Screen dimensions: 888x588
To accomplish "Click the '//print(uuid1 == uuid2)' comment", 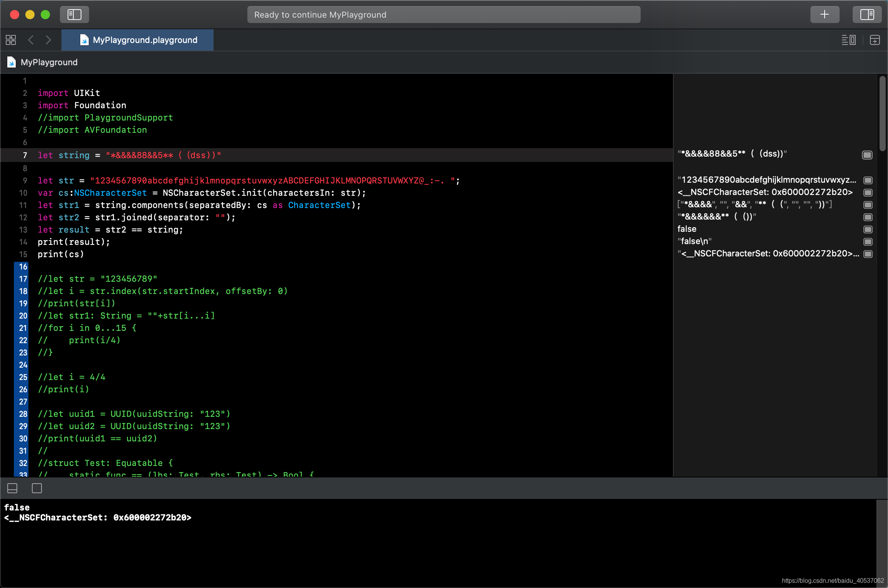I will 98,438.
